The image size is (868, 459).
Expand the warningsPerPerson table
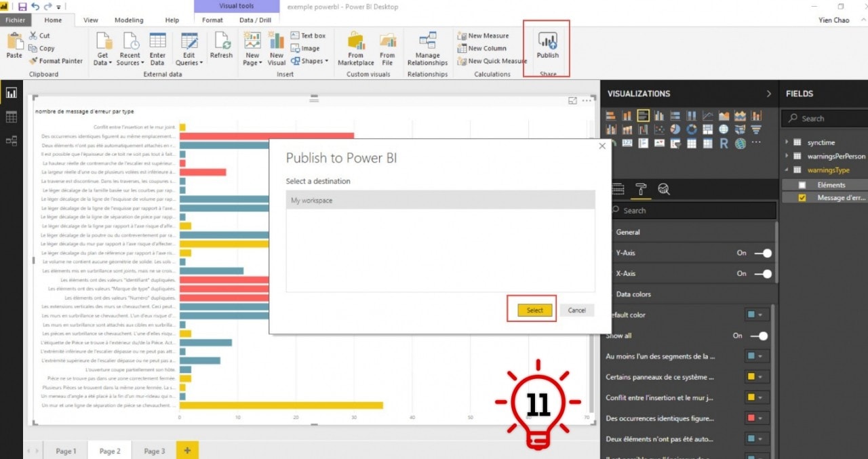(787, 156)
